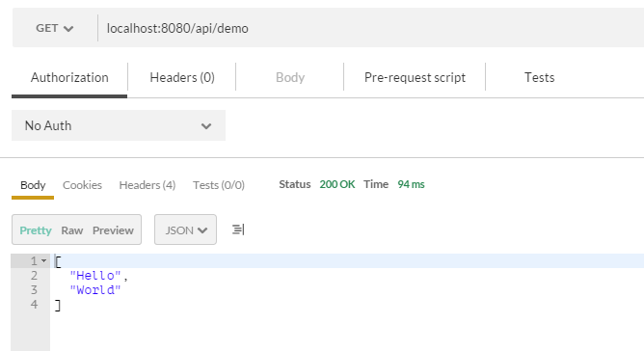The height and width of the screenshot is (351, 644).
Task: View the Tests (0/0) results tab
Action: coord(219,185)
